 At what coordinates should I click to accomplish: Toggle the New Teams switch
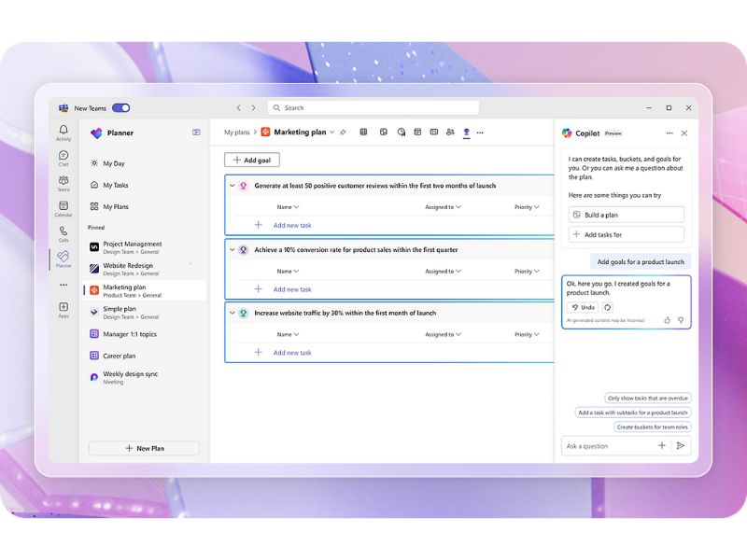click(120, 108)
